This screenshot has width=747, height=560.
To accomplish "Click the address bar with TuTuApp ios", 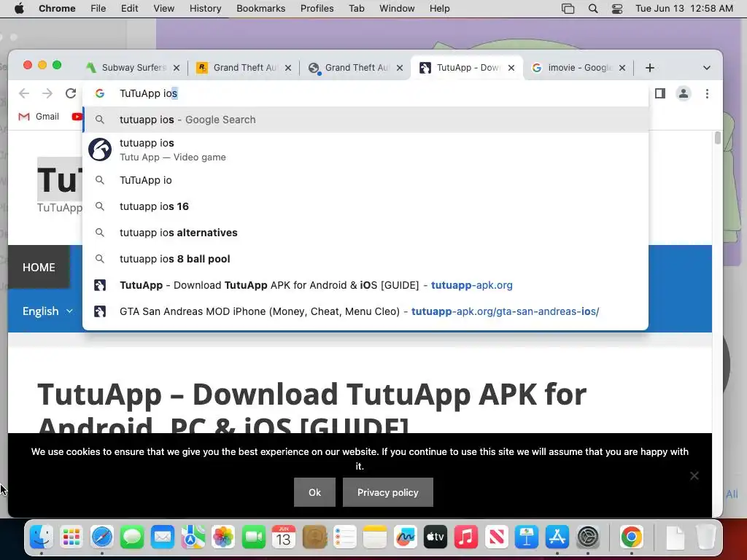I will [365, 93].
